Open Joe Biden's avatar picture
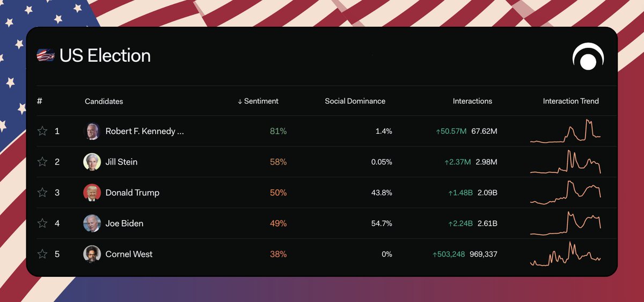Screen dimensions: 644x302 click(x=92, y=223)
